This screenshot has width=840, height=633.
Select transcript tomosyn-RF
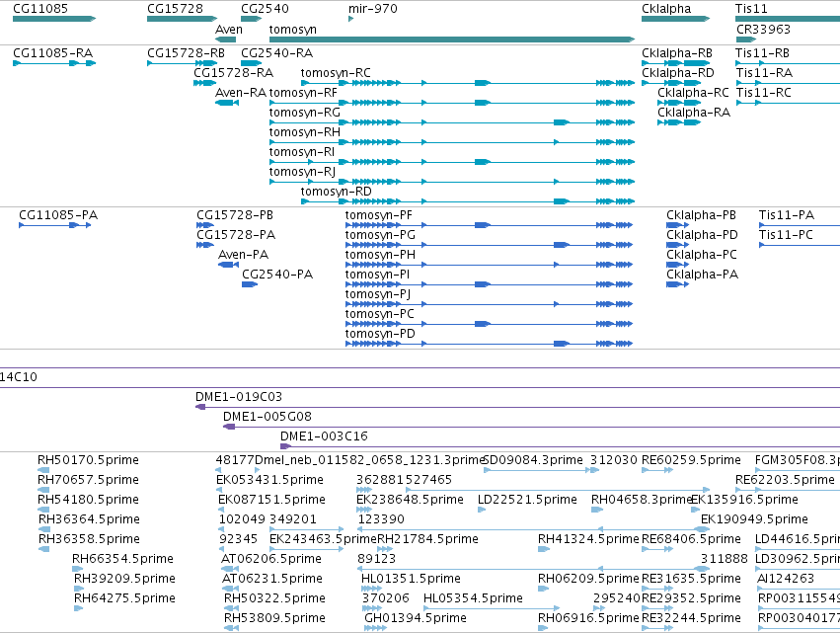coord(303,93)
